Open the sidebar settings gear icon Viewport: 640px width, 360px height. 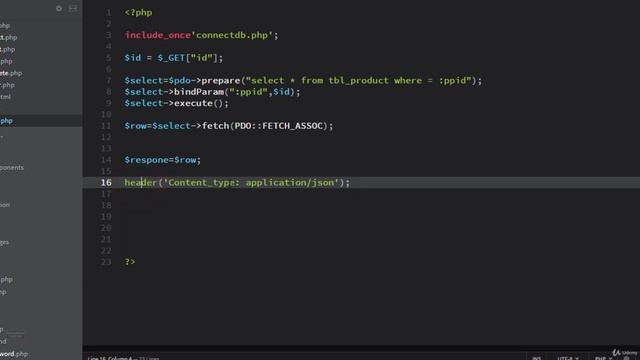point(59,8)
